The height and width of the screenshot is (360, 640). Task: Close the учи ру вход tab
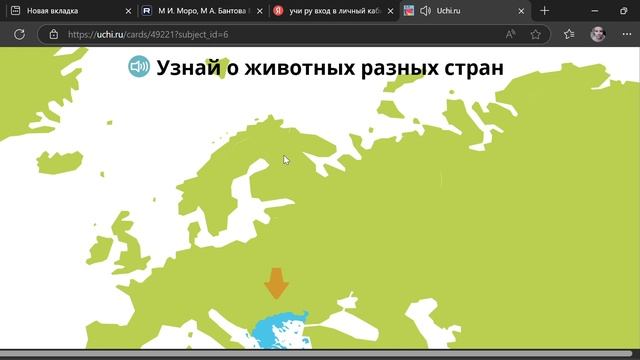click(391, 11)
